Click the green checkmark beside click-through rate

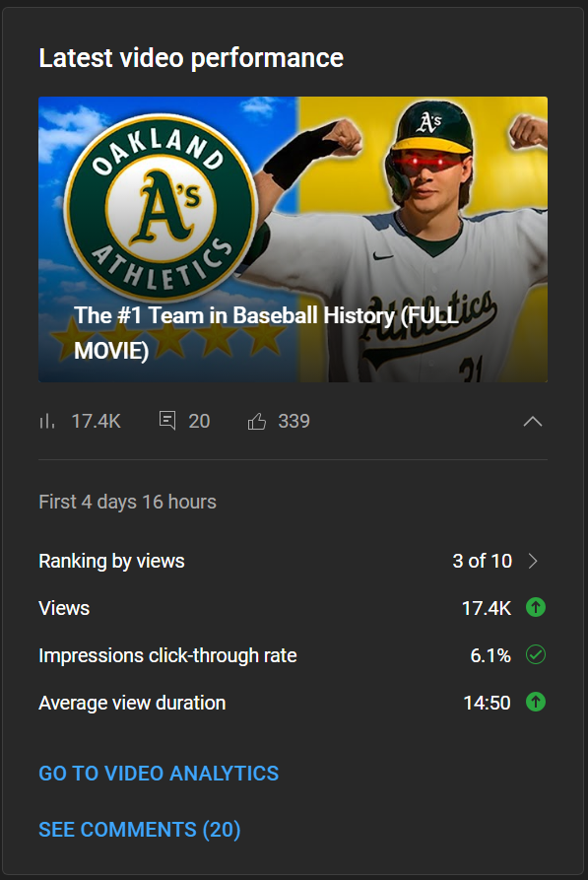point(536,654)
